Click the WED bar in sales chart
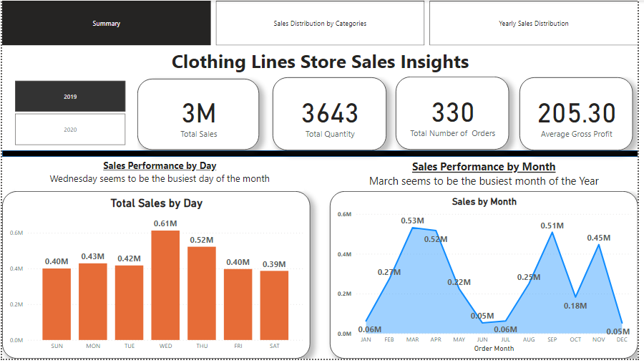Image resolution: width=644 pixels, height=363 pixels. (165, 286)
